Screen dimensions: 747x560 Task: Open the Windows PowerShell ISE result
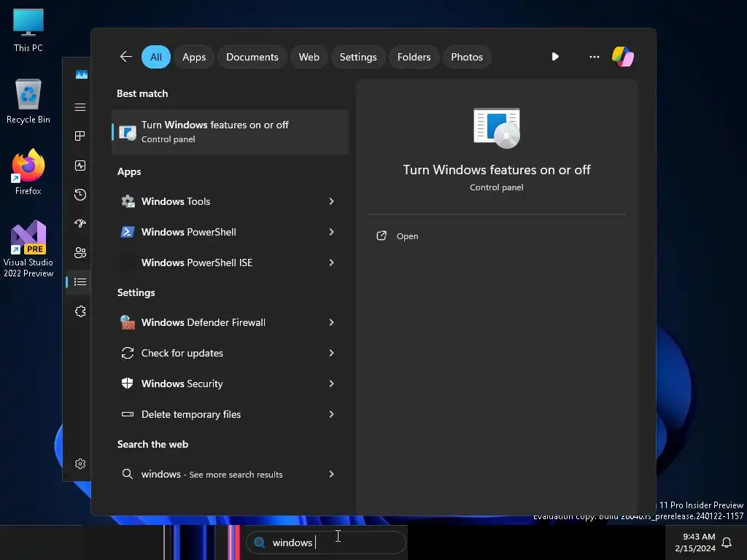coord(230,262)
